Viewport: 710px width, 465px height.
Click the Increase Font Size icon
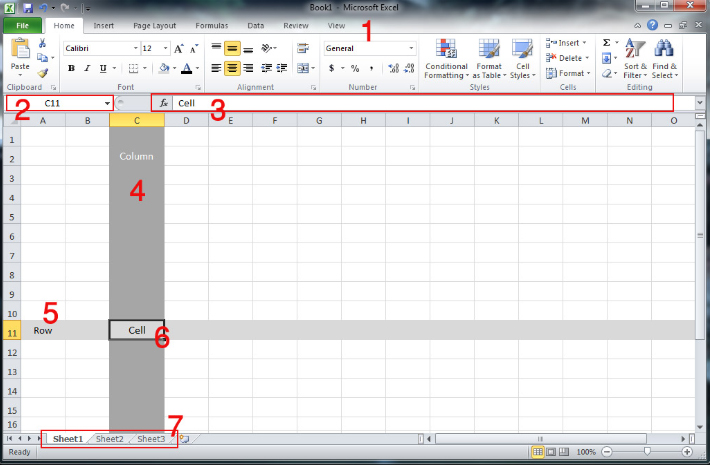coord(179,48)
